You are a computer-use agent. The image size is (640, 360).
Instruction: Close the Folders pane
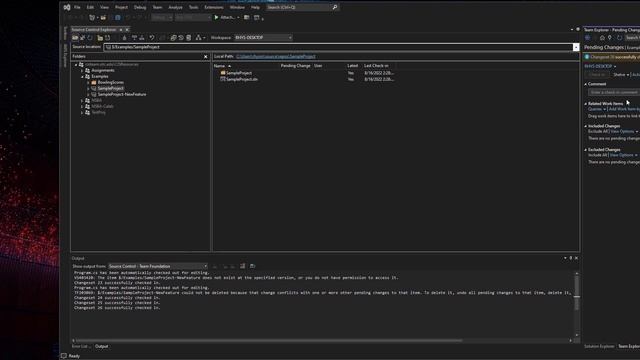[x=206, y=57]
